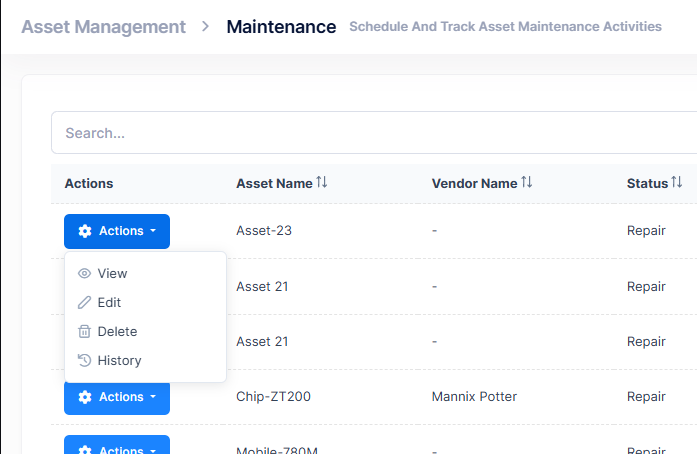Viewport: 697px width, 454px height.
Task: Sort by Asset Name using arrows icon
Action: (x=322, y=182)
